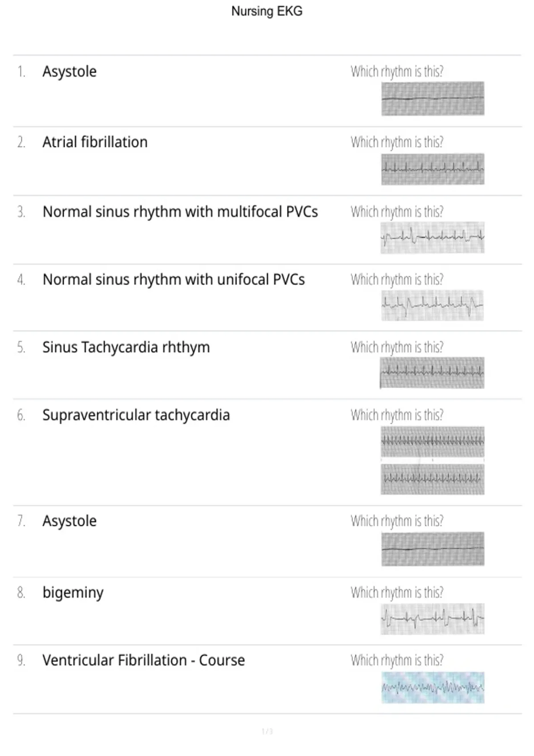Click the unifocal PVCs rhythm strip
Screen dimensions: 534x756
click(432, 306)
